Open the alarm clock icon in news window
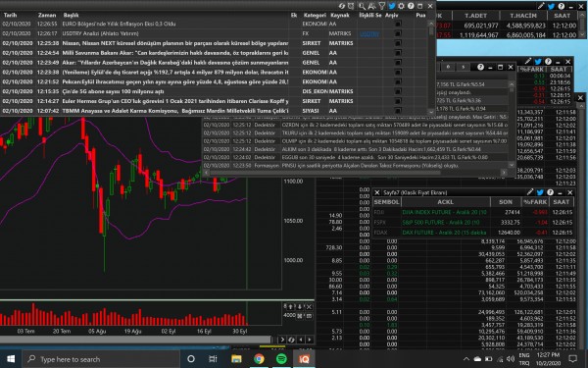This screenshot has width=588, height=368. [351, 6]
